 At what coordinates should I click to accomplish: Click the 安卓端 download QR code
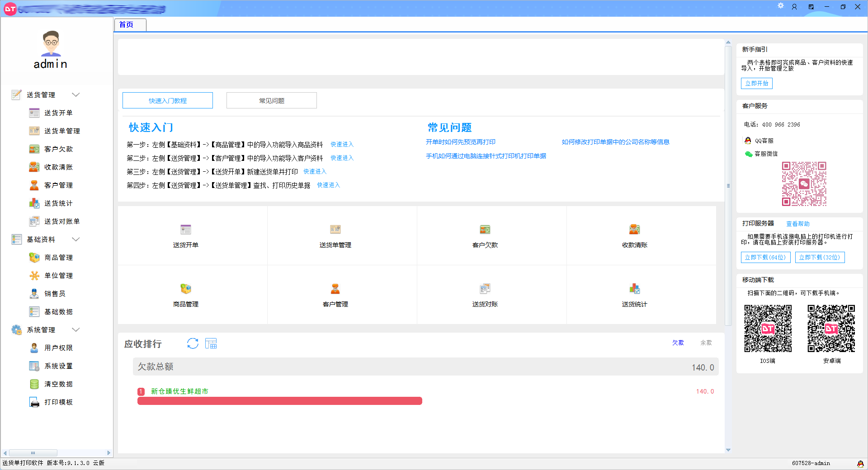pos(831,329)
